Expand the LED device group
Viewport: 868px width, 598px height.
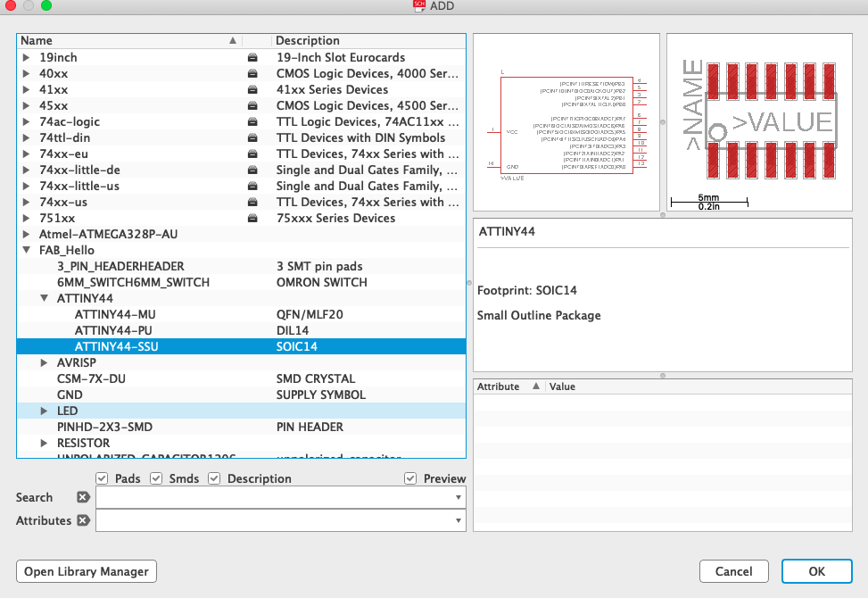[44, 411]
